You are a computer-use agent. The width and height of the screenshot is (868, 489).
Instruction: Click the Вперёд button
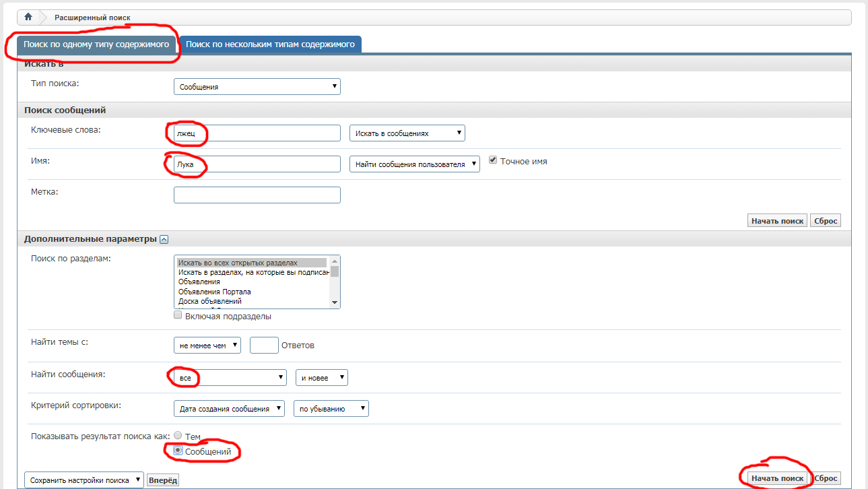click(163, 480)
